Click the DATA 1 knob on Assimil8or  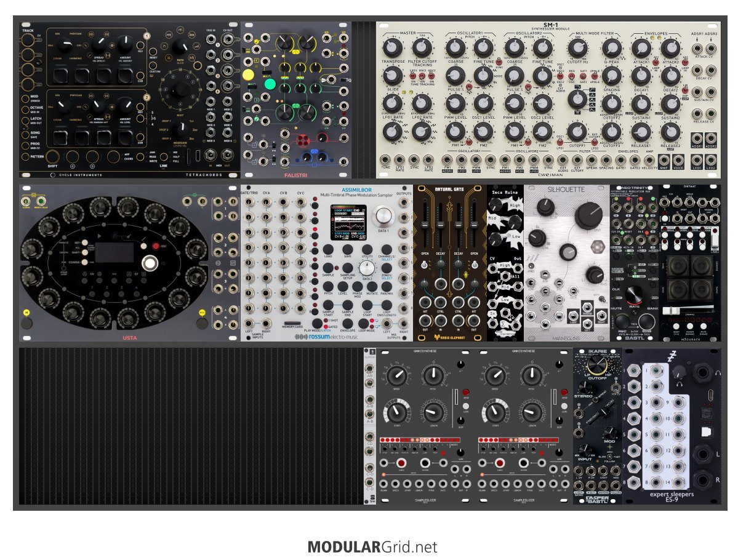pyautogui.click(x=383, y=216)
